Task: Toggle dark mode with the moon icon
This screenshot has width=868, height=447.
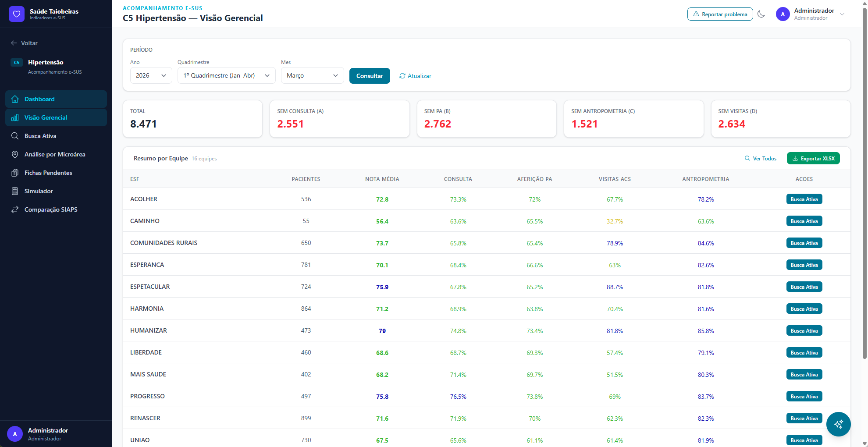Action: 761,14
